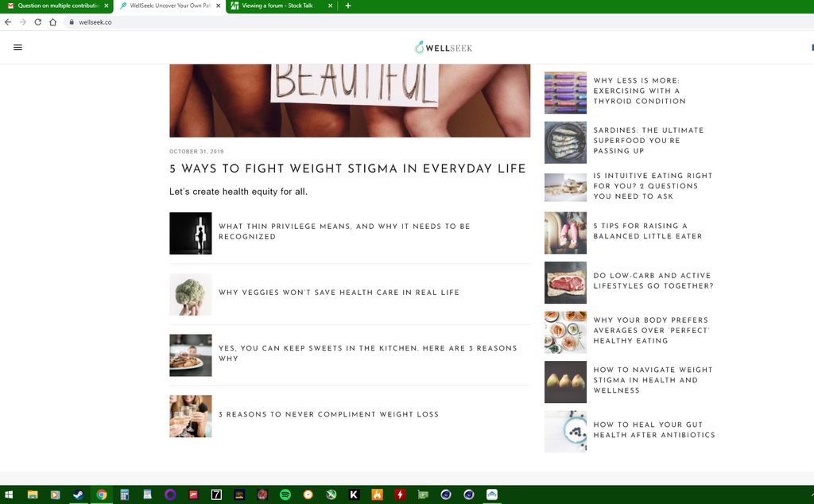Click the yoga mats thumbnail
Screen dimensions: 814x504
(565, 93)
